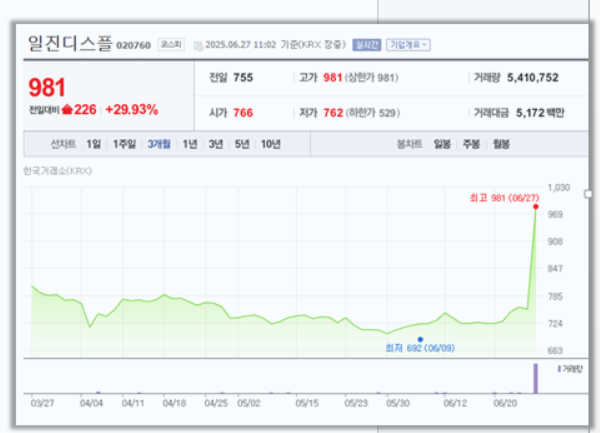This screenshot has height=433, width=600.
Task: Select the 1일 line chart period
Action: click(93, 144)
